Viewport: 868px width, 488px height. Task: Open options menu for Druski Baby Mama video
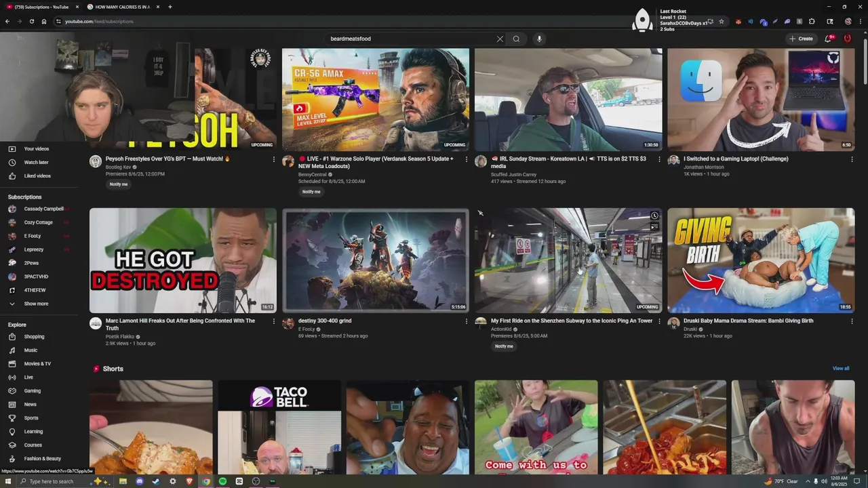point(852,321)
